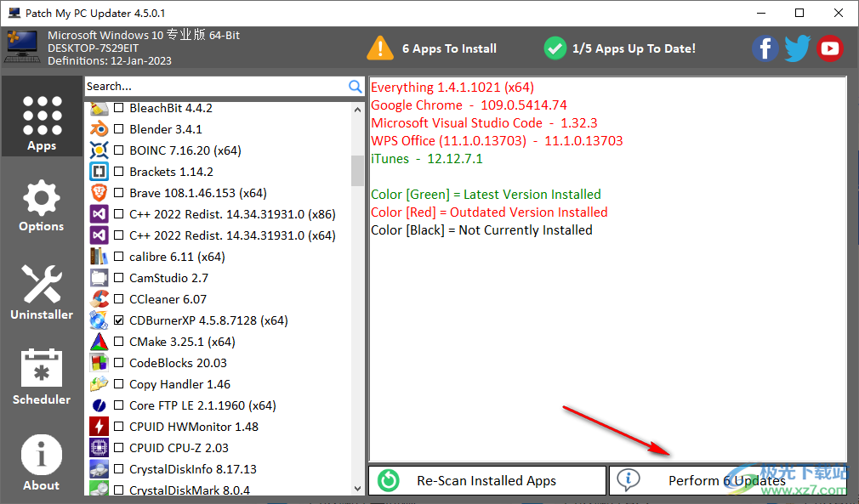Open the YouTube channel icon
859x504 pixels.
pos(829,48)
